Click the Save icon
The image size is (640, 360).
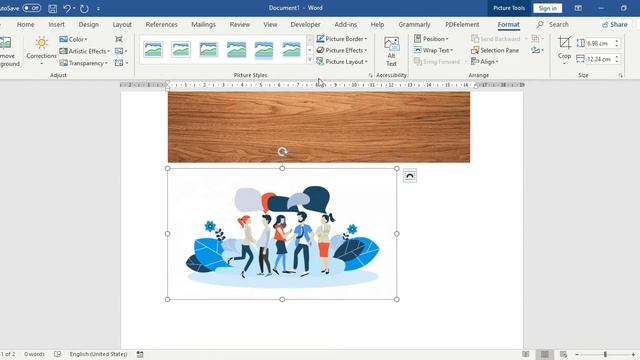[53, 8]
